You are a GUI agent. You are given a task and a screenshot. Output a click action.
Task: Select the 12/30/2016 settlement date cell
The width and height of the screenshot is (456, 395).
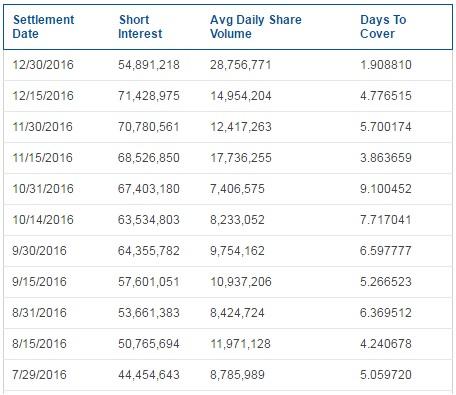click(43, 65)
